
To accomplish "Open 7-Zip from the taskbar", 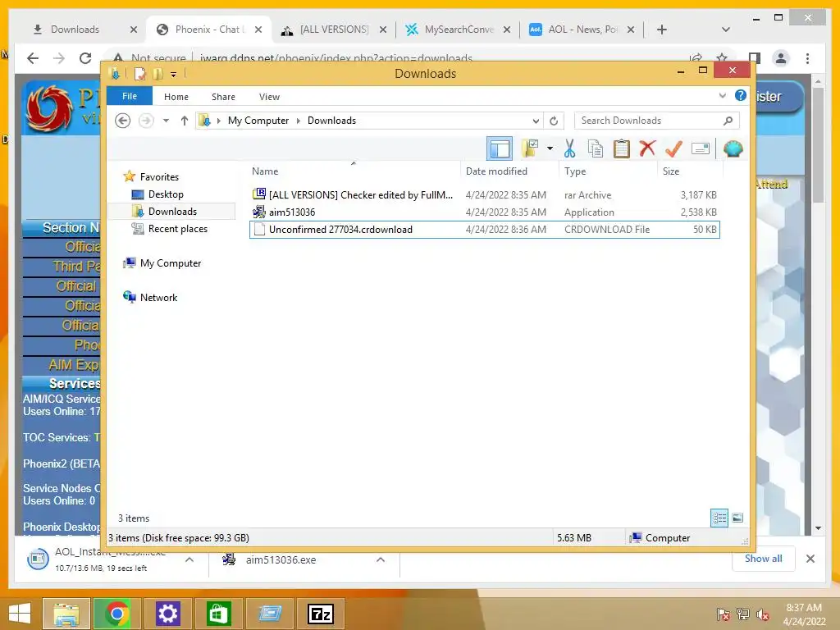I will (321, 614).
